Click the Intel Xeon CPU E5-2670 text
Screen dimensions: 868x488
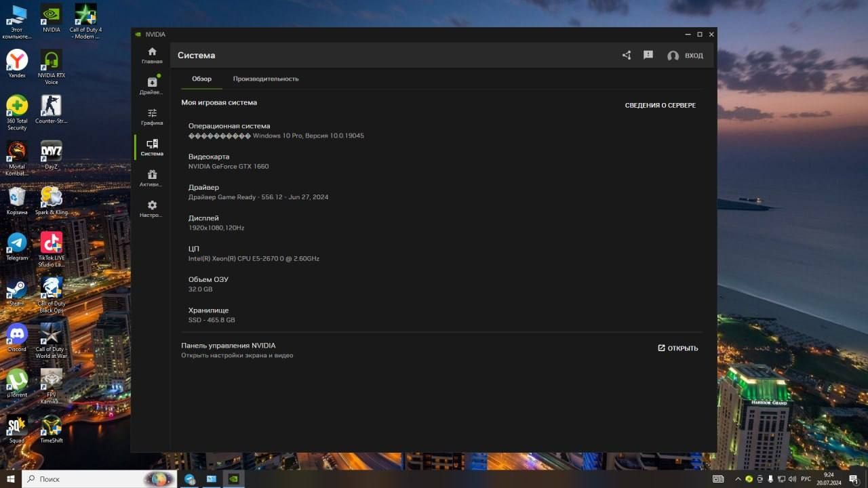254,259
